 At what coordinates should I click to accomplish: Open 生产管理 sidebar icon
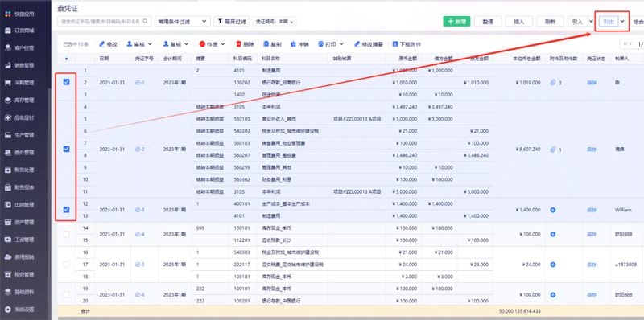pos(8,135)
